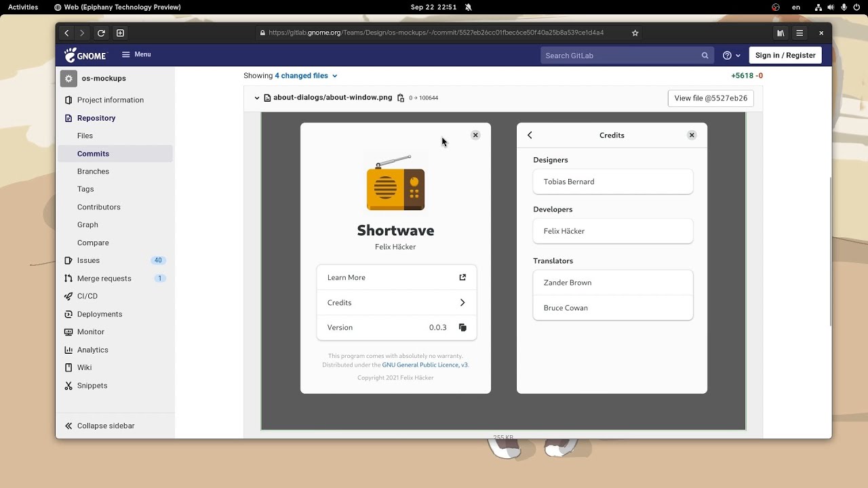The width and height of the screenshot is (868, 488).
Task: Open the browser hamburger menu
Action: pyautogui.click(x=800, y=33)
